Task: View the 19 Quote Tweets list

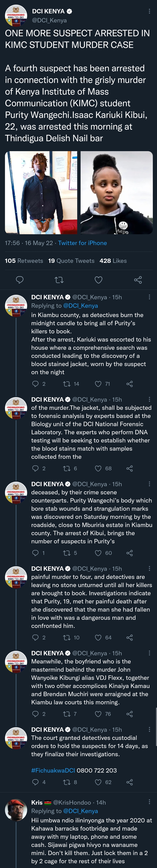Action: click(x=71, y=261)
